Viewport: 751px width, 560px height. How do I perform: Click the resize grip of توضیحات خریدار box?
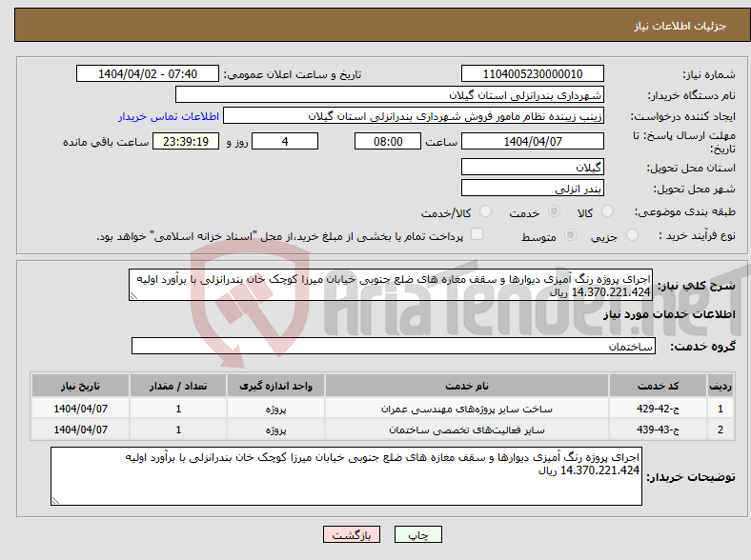[55, 501]
